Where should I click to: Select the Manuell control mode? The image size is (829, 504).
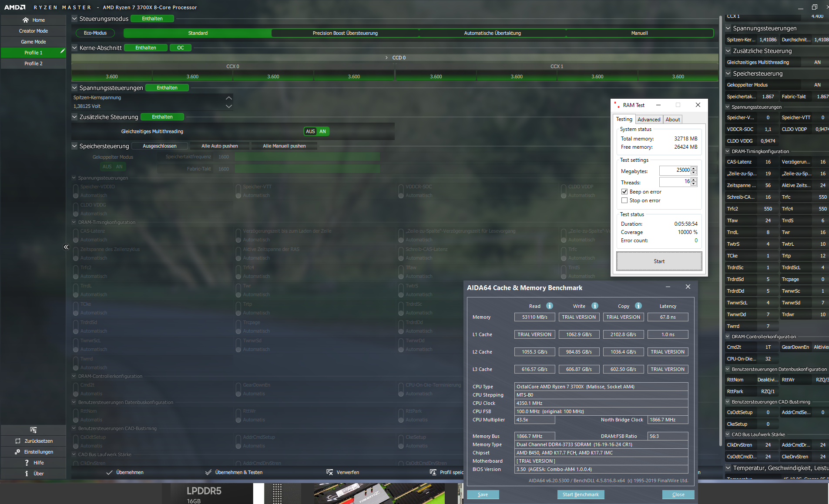pos(639,33)
